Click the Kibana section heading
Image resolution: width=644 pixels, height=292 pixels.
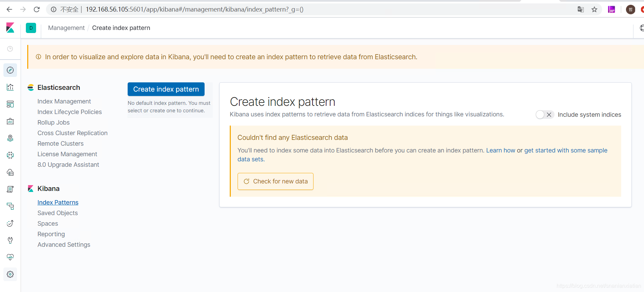pos(48,189)
